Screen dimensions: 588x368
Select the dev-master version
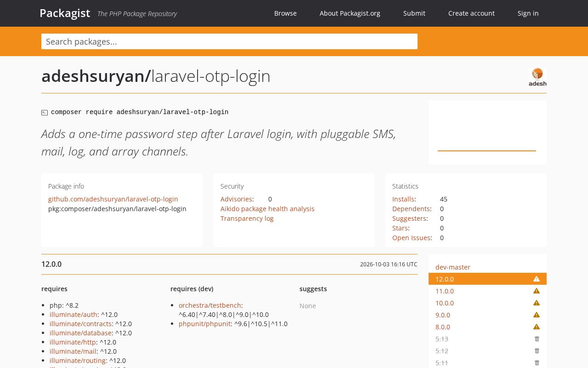coord(453,267)
